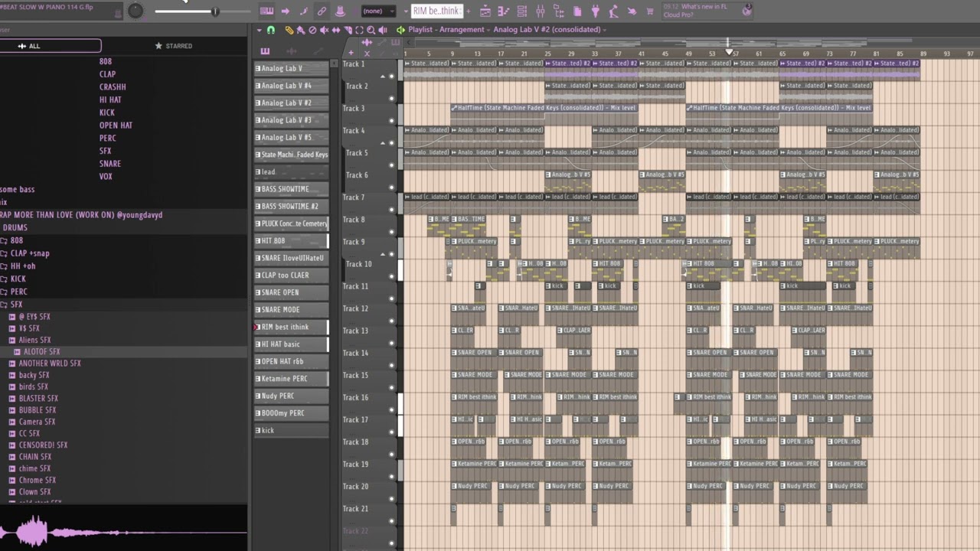Screen dimensions: 980x551
Task: Select the CRASHH tag
Action: coord(113,87)
